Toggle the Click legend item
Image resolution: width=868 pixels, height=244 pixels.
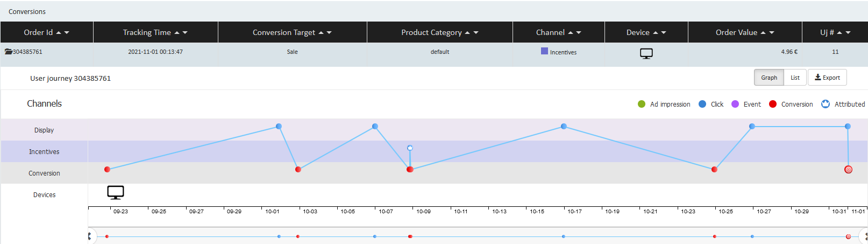tap(711, 104)
